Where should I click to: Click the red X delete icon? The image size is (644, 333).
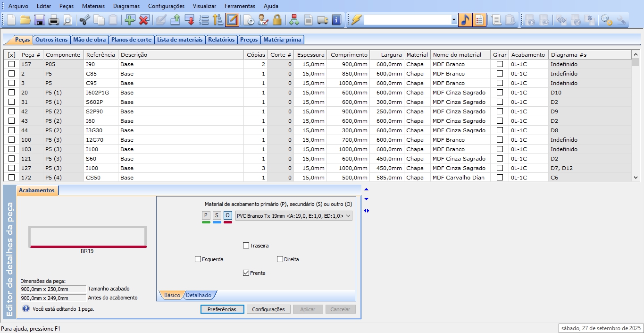coord(144,20)
